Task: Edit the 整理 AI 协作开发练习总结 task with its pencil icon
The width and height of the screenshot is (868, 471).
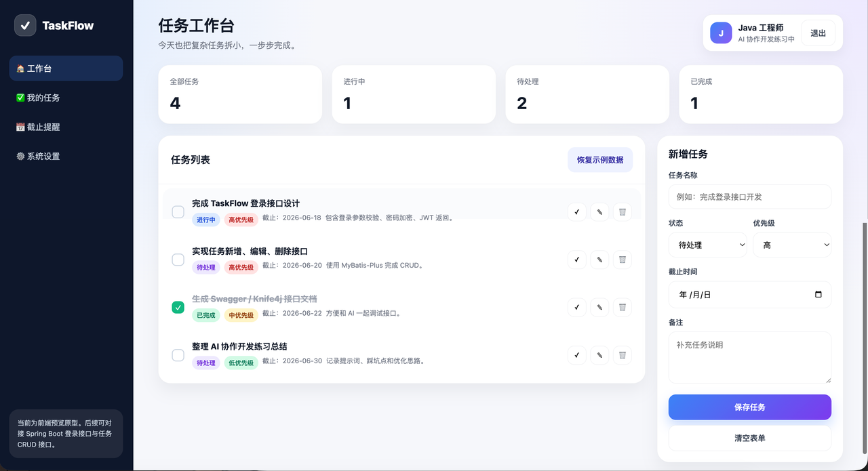Action: pyautogui.click(x=599, y=355)
